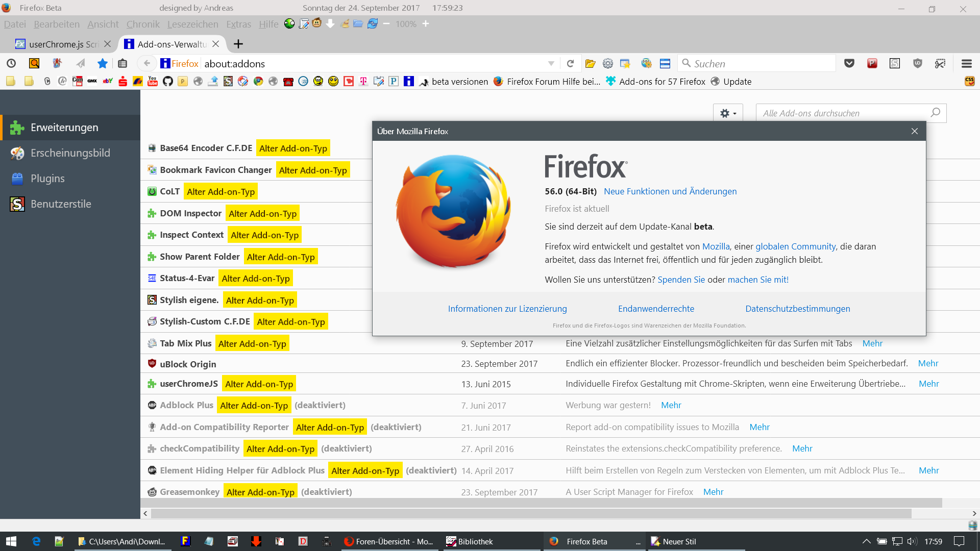Open the add-ons gear tools dropdown

click(728, 113)
